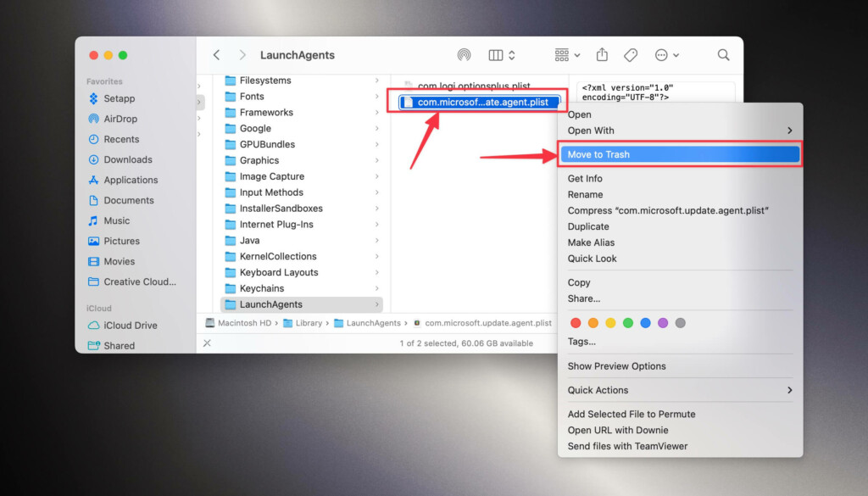868x496 pixels.
Task: Open the group-by grid icon
Action: (x=561, y=55)
